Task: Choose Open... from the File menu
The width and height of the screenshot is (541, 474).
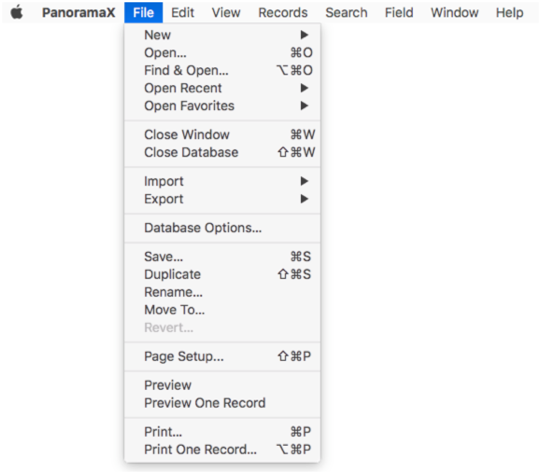Action: [222, 53]
